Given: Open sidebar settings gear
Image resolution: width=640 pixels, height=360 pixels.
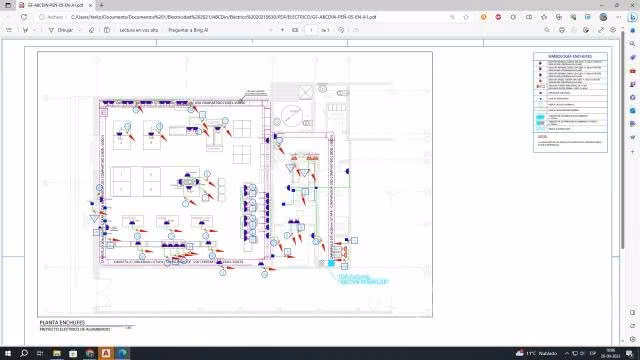Looking at the screenshot, I should [x=633, y=339].
